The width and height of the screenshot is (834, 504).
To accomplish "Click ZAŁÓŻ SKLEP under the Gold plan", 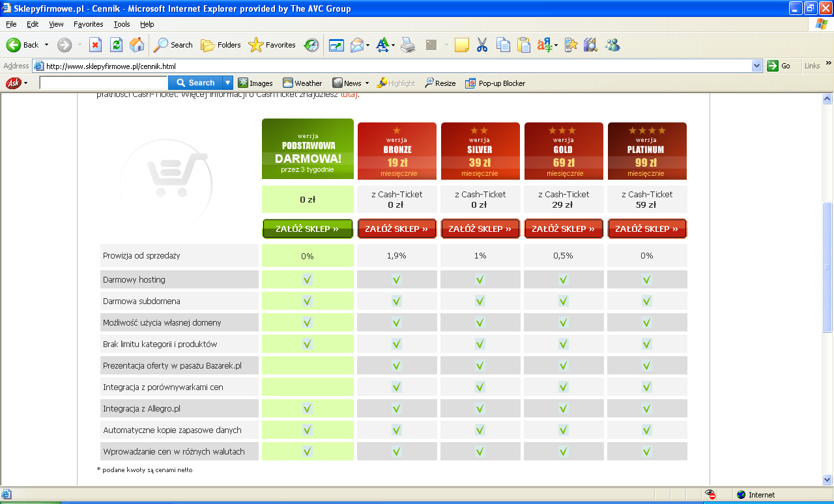I will [564, 229].
